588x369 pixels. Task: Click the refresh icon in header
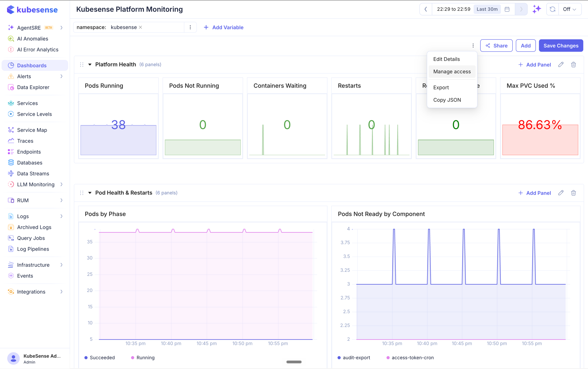(x=552, y=9)
